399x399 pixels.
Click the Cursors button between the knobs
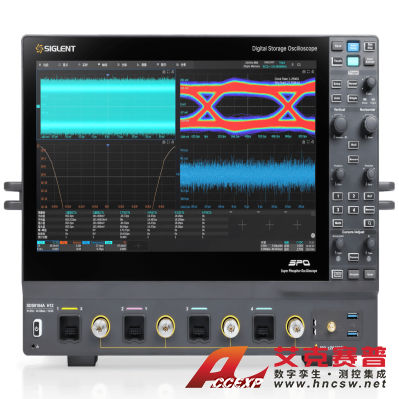click(353, 257)
